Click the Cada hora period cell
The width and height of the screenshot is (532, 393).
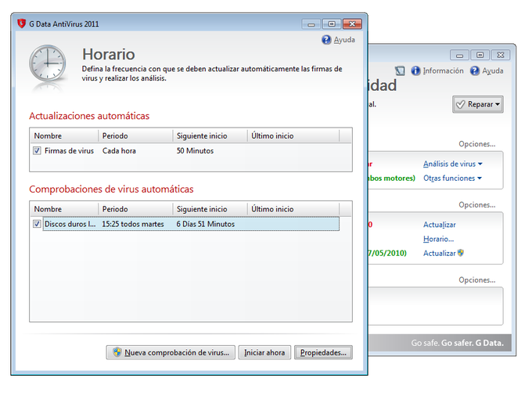click(119, 150)
